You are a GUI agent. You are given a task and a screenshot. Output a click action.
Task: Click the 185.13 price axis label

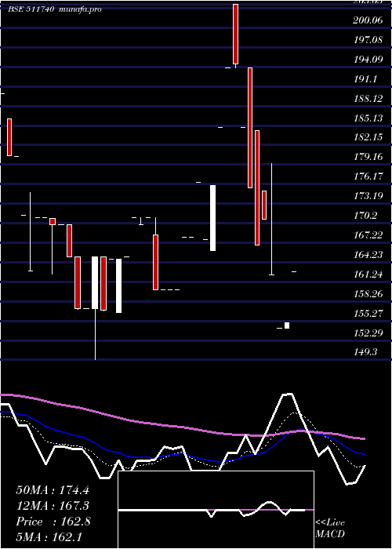(368, 118)
